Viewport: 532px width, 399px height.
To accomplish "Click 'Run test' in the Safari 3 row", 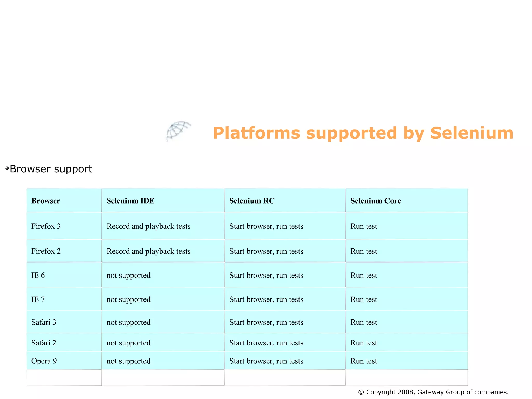I will pyautogui.click(x=364, y=322).
